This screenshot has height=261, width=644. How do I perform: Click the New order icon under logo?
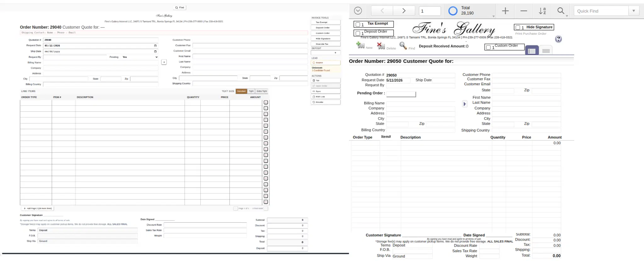click(360, 46)
